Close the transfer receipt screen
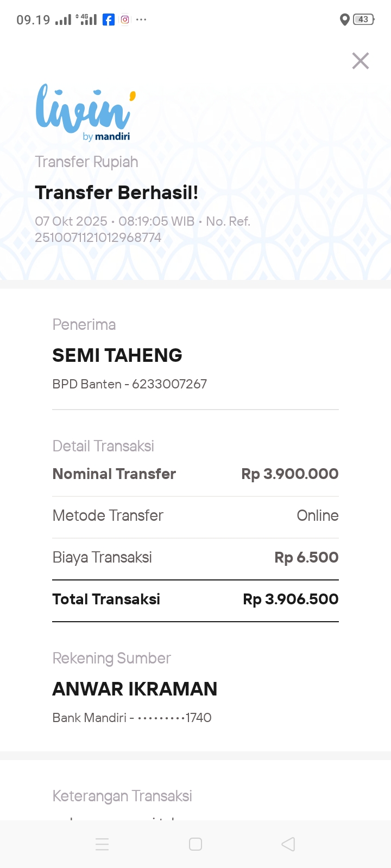 point(361,61)
